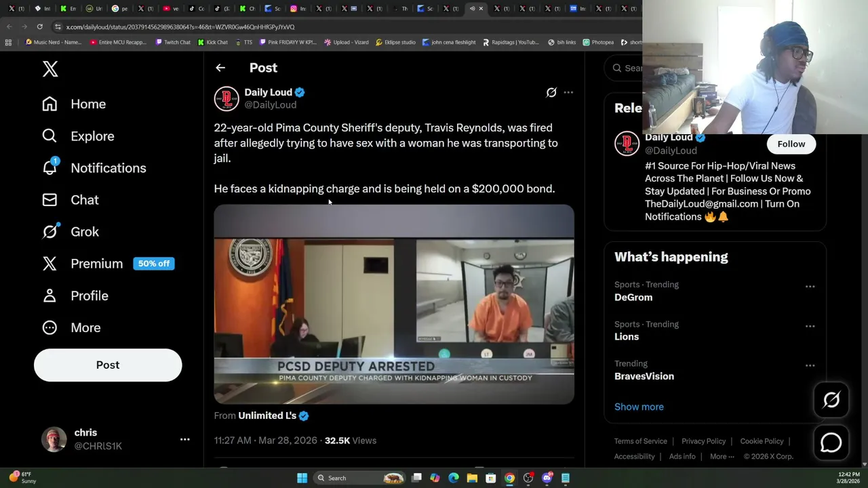Click the browser address bar URL
Viewport: 868px width, 488px height.
180,27
